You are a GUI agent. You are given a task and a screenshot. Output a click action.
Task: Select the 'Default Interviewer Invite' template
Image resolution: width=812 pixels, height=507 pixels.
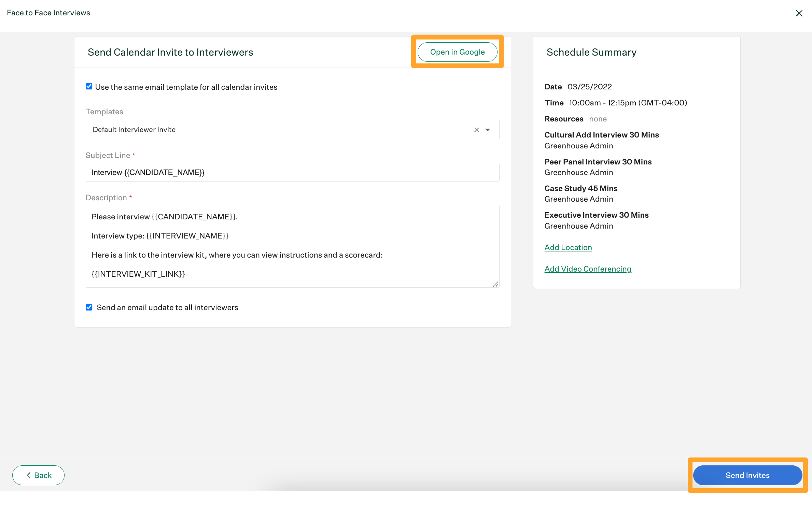coord(292,129)
